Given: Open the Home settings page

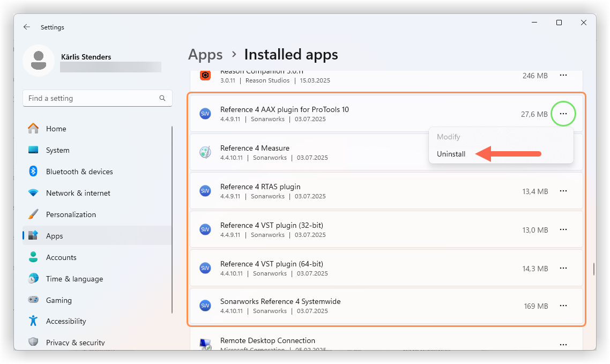Looking at the screenshot, I should [x=56, y=129].
